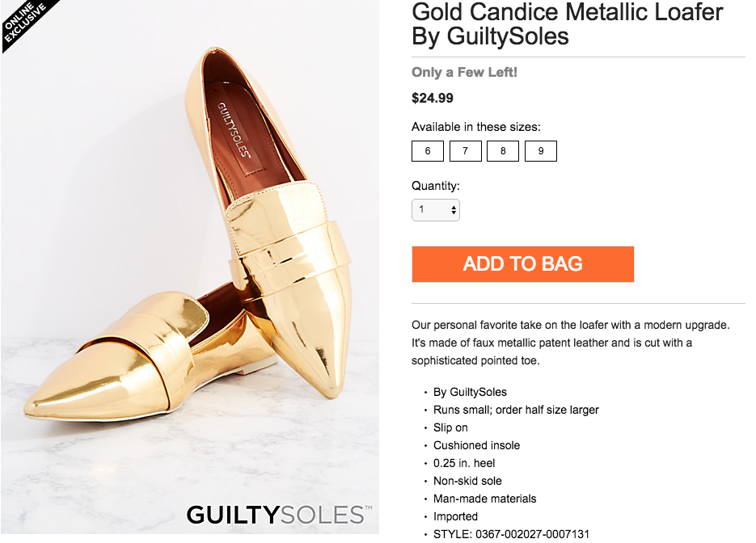The image size is (756, 543).
Task: Open the Quantity dropdown
Action: coord(436,210)
